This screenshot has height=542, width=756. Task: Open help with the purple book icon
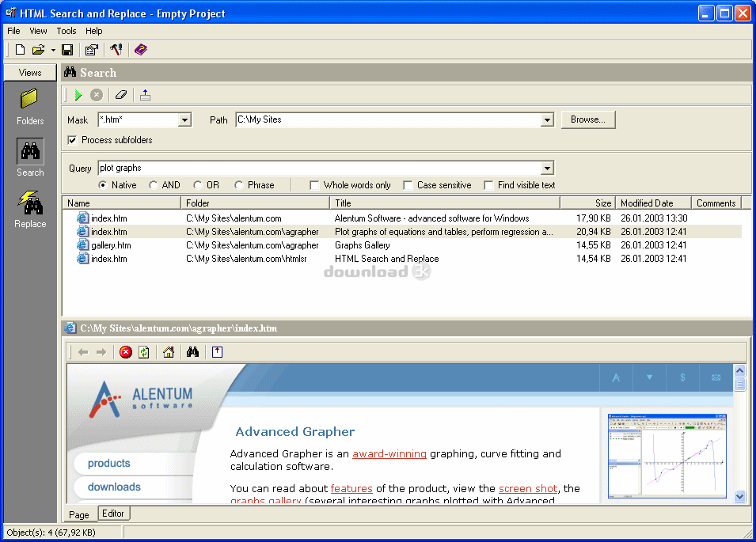click(141, 50)
